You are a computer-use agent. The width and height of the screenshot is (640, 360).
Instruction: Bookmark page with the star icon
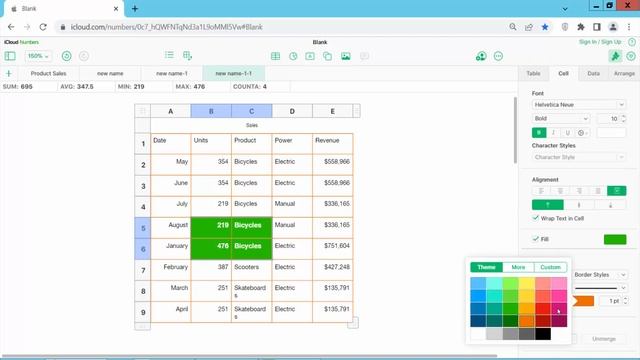click(545, 27)
